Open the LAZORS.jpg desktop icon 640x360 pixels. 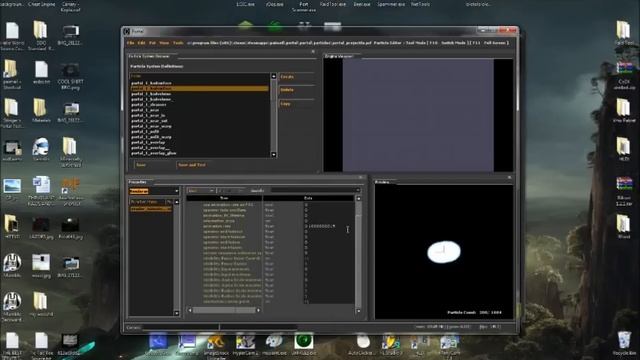click(41, 228)
